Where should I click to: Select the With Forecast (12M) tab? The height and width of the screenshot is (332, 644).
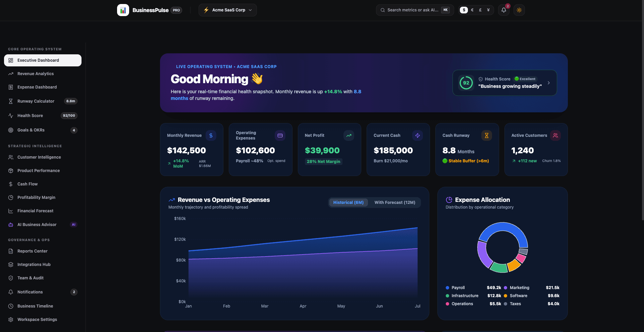(x=395, y=203)
